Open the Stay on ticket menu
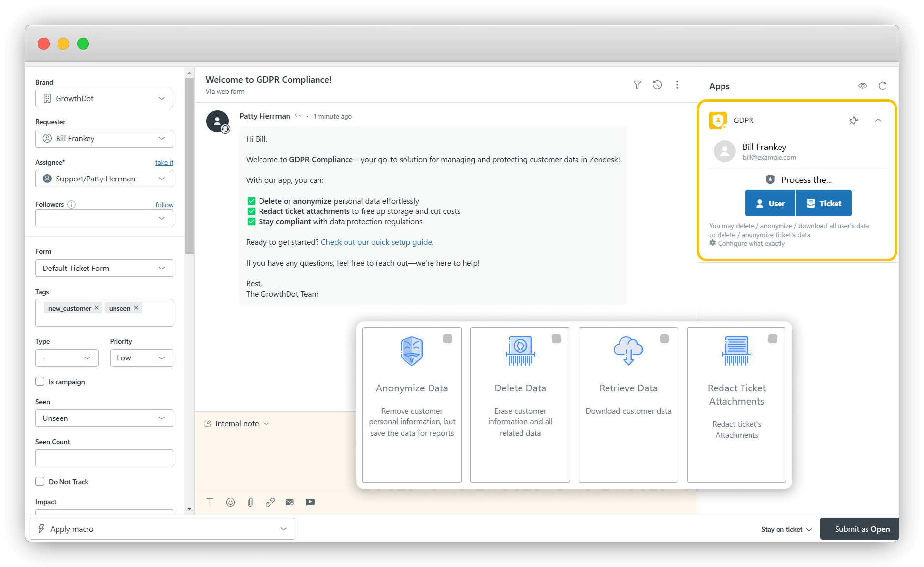The image size is (924, 567). [786, 529]
